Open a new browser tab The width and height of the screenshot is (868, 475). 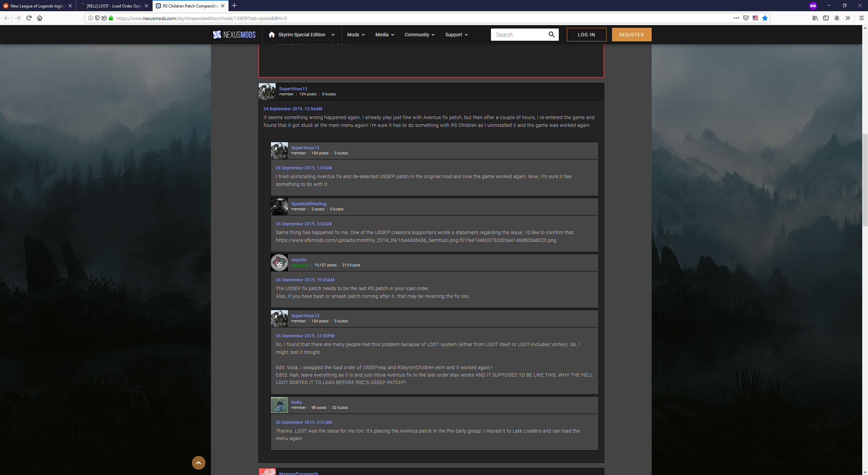point(234,6)
